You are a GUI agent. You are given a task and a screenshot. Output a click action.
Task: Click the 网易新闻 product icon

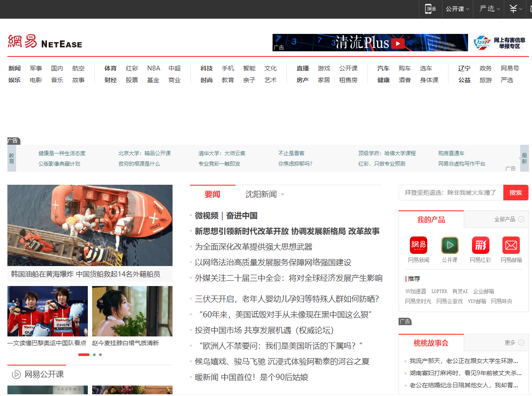[x=419, y=245]
